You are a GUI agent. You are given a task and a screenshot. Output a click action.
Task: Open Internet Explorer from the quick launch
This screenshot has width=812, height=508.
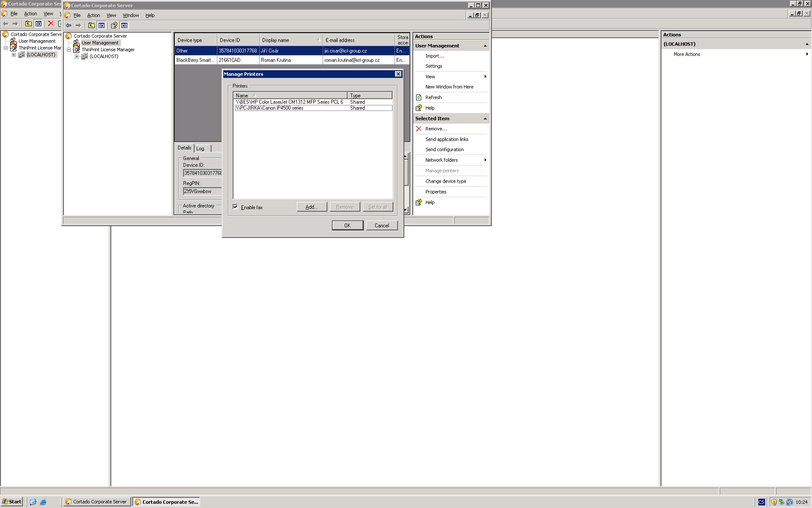(x=43, y=502)
